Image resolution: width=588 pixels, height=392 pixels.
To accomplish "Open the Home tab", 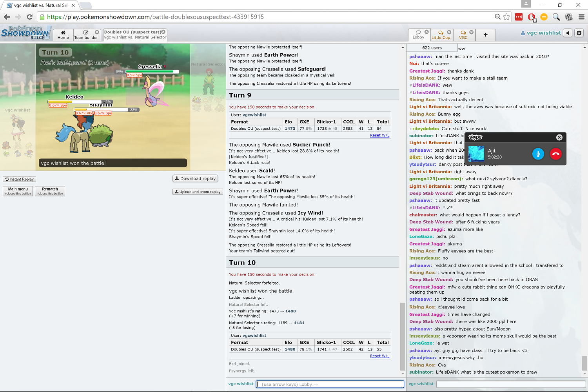I will [x=63, y=35].
